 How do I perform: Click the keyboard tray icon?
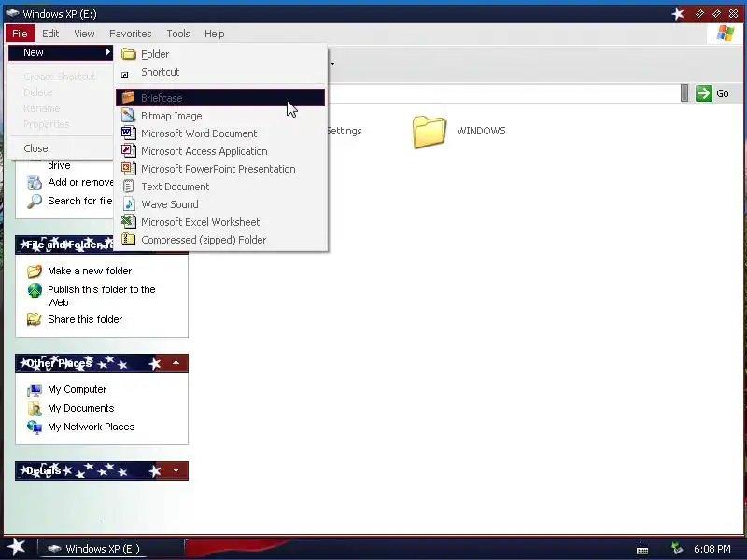tap(642, 550)
